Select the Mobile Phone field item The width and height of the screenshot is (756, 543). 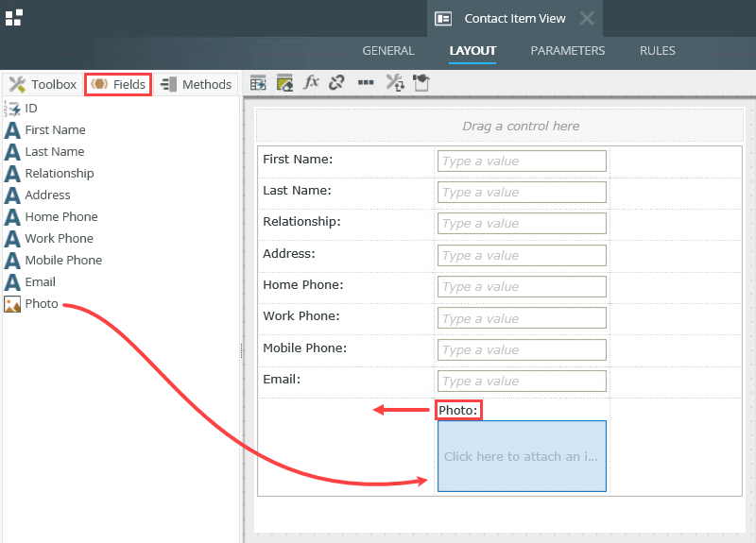pos(53,261)
